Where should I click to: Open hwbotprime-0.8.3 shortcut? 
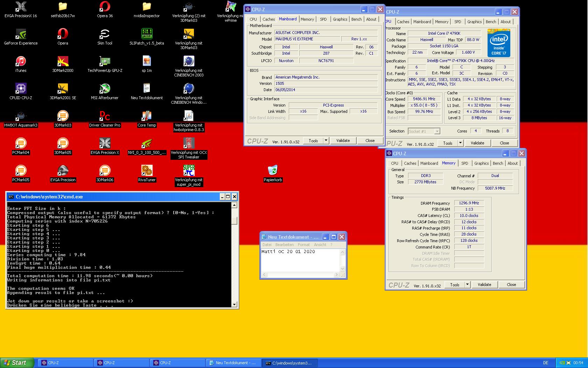(x=189, y=121)
